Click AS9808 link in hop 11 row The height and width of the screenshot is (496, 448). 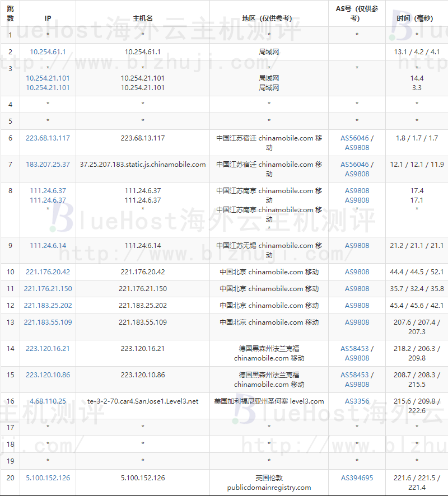(x=357, y=288)
